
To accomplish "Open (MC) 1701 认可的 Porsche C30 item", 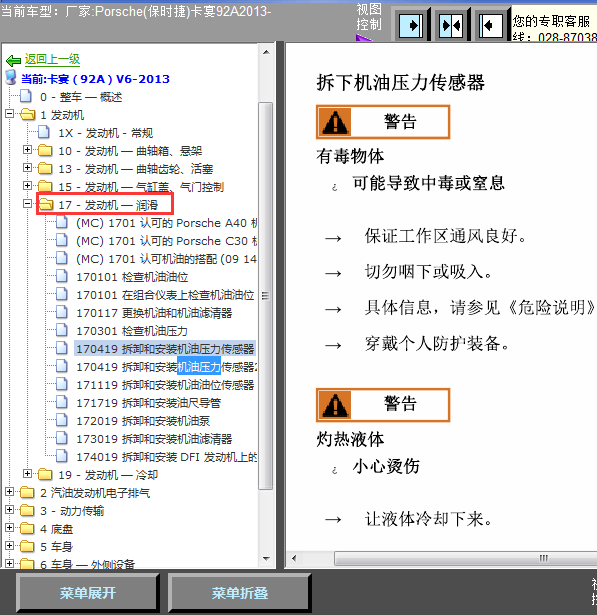I will tap(167, 241).
